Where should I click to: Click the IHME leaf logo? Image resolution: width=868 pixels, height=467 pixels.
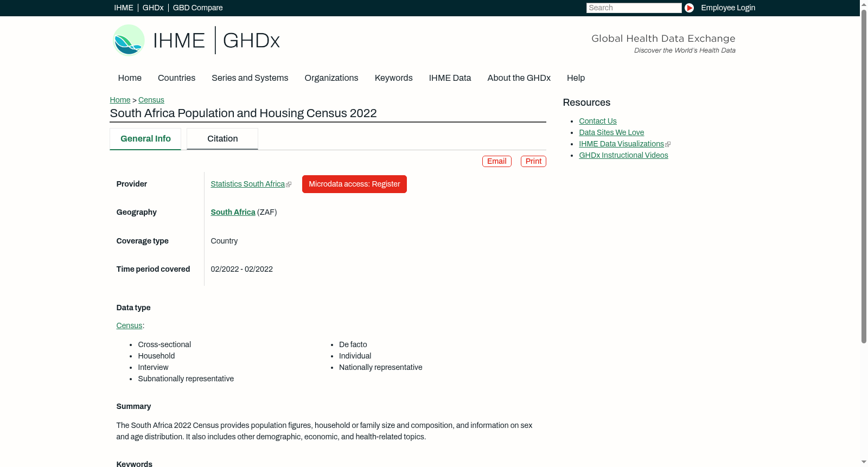pyautogui.click(x=129, y=40)
